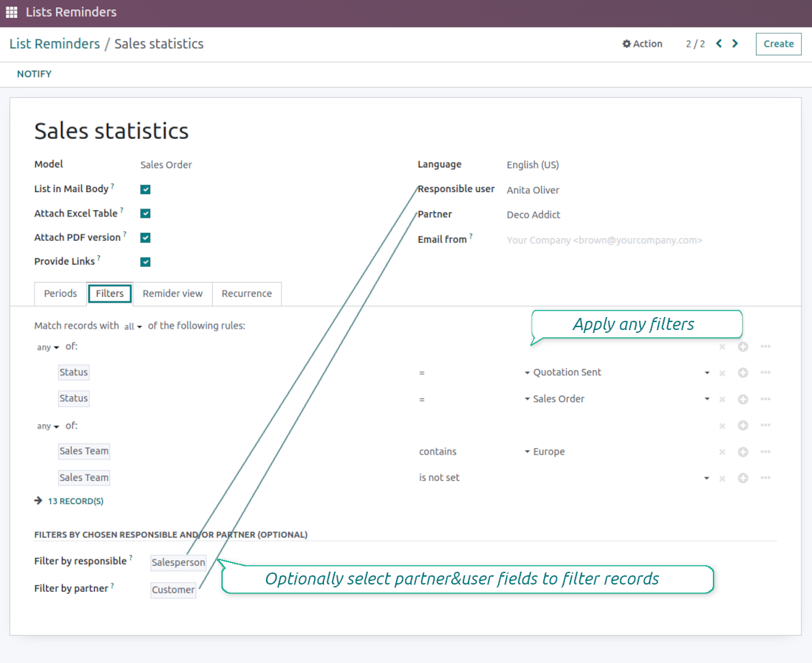This screenshot has height=663, width=812.
Task: Open the Action gear menu
Action: point(642,44)
